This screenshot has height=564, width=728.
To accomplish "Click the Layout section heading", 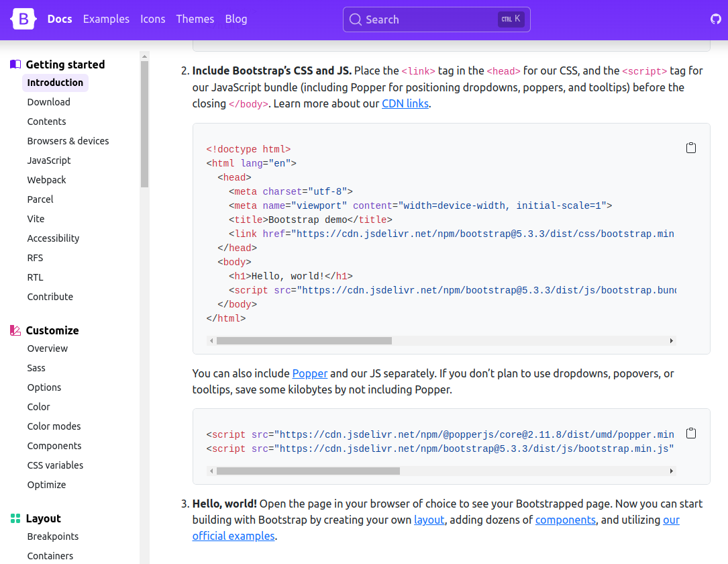I will click(x=43, y=519).
